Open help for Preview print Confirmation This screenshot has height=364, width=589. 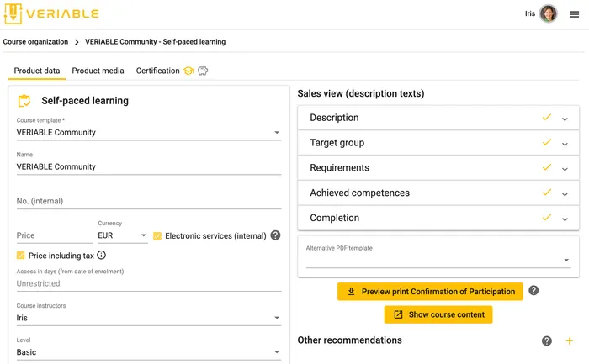533,291
